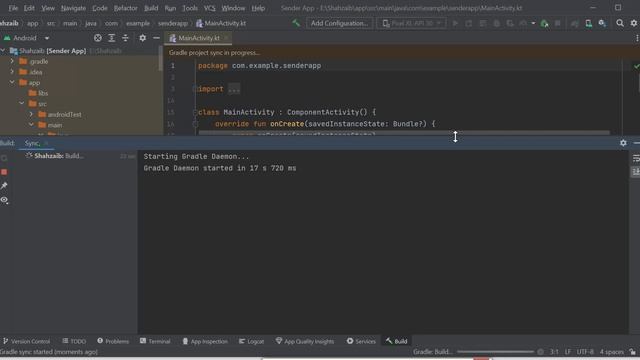This screenshot has height=360, width=640.
Task: Click the Sync Project with Gradle icon
Action: pyautogui.click(x=575, y=24)
